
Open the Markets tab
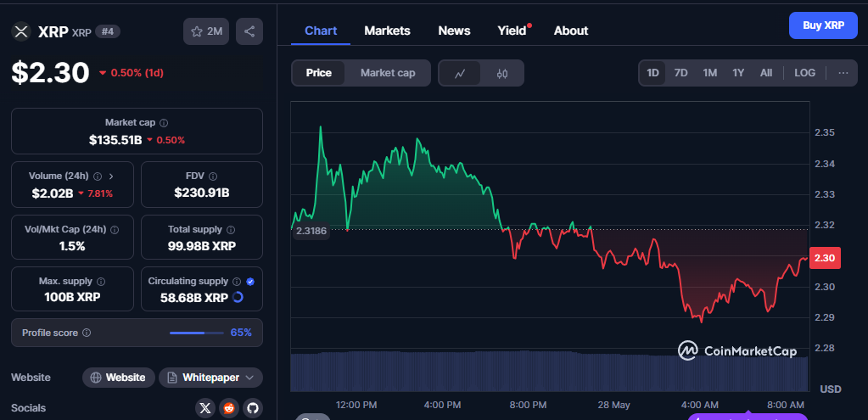[x=387, y=31]
